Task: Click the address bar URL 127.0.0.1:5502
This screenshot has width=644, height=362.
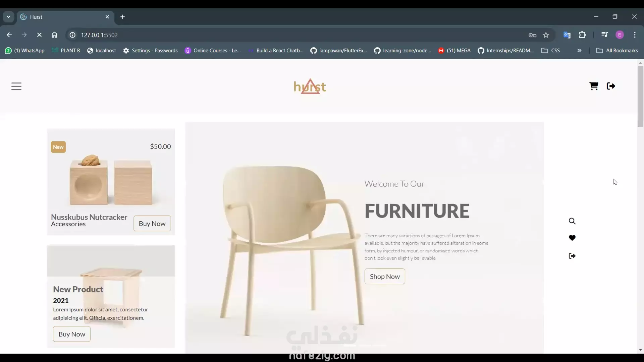Action: click(99, 35)
